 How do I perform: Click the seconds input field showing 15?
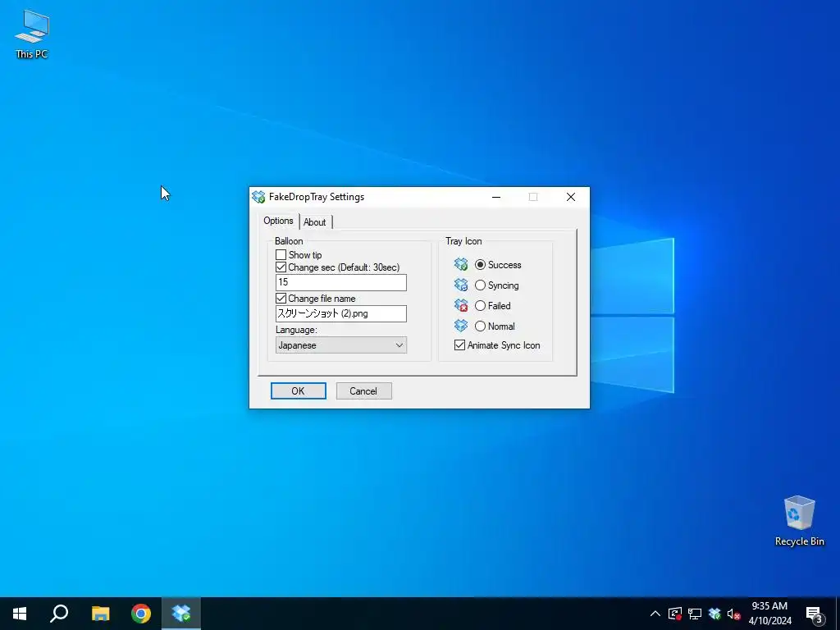pos(341,282)
